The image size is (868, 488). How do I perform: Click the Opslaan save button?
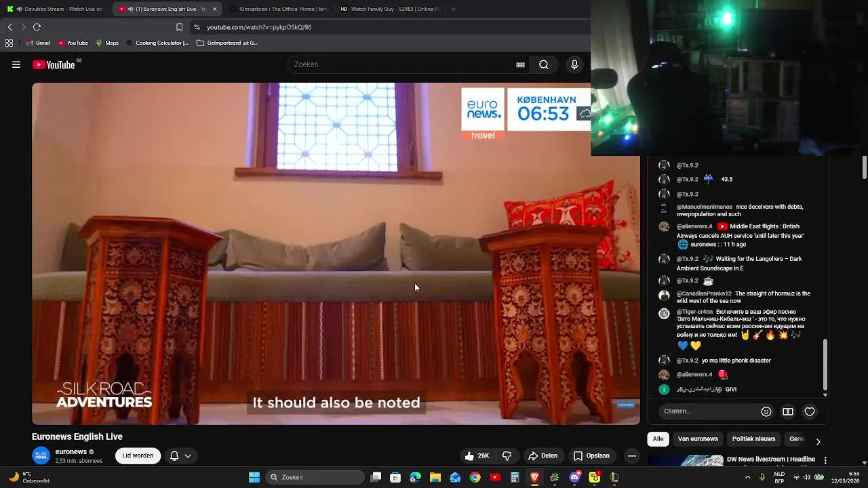click(x=591, y=455)
